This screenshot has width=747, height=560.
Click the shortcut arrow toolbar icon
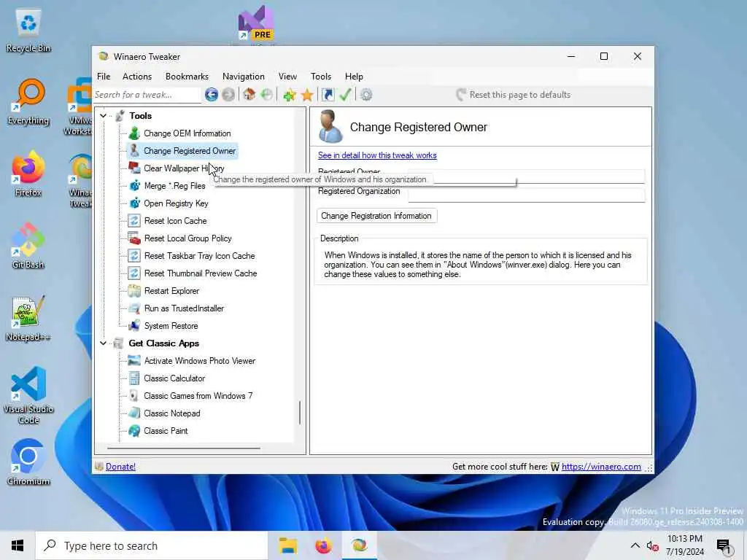(x=328, y=95)
